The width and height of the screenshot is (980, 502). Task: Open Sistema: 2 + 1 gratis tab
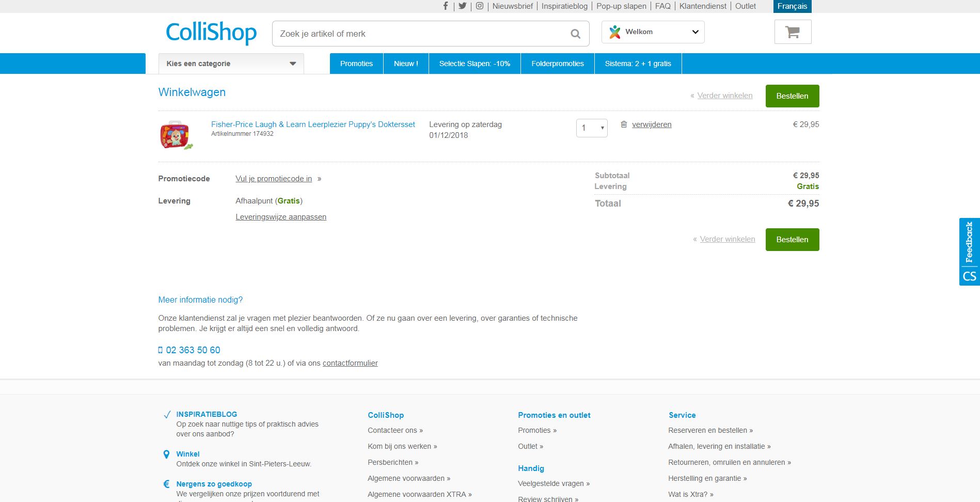(638, 64)
